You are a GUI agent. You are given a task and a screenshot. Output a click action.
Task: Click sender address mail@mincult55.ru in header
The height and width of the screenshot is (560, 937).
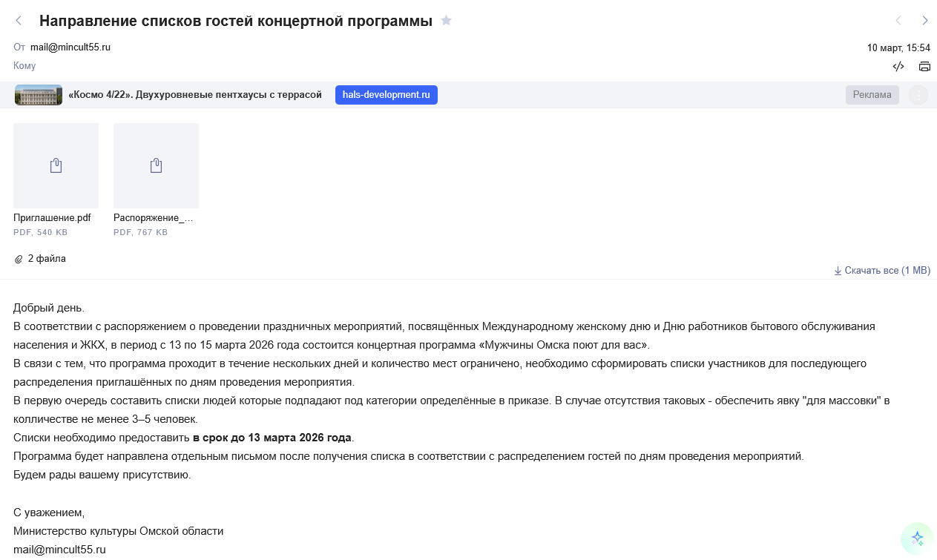70,47
